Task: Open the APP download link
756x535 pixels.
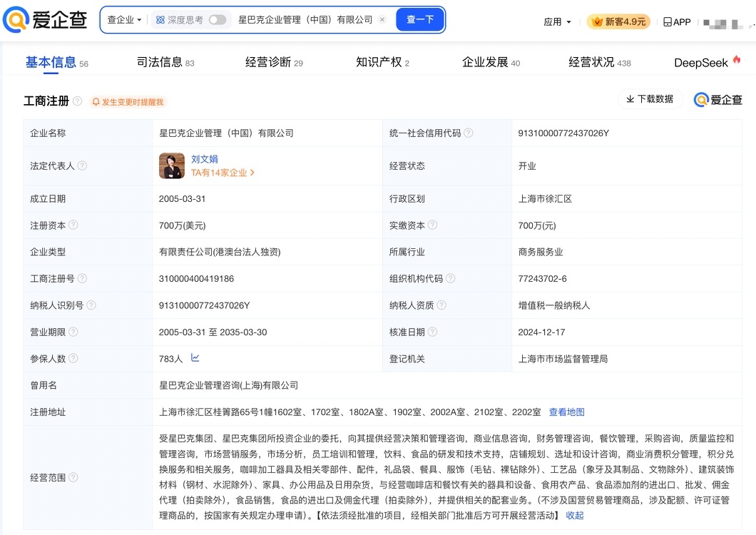Action: 677,21
